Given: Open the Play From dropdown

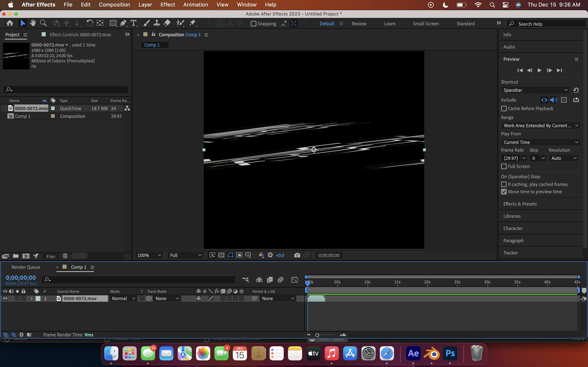Looking at the screenshot, I should point(540,142).
